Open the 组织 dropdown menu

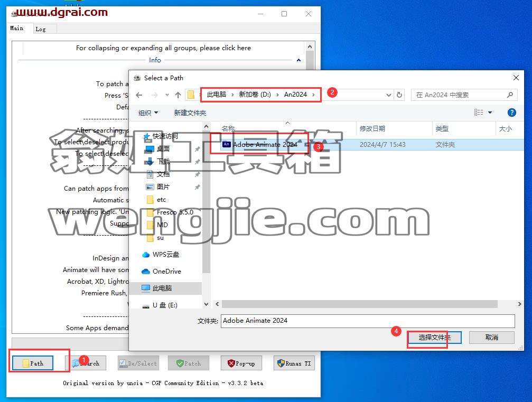[148, 113]
